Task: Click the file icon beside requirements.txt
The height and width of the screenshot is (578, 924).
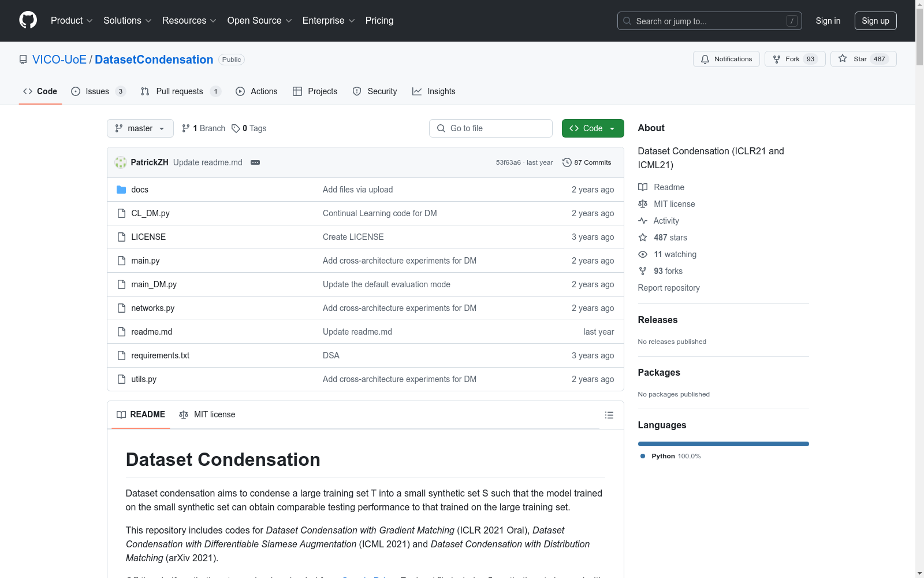Action: point(121,355)
